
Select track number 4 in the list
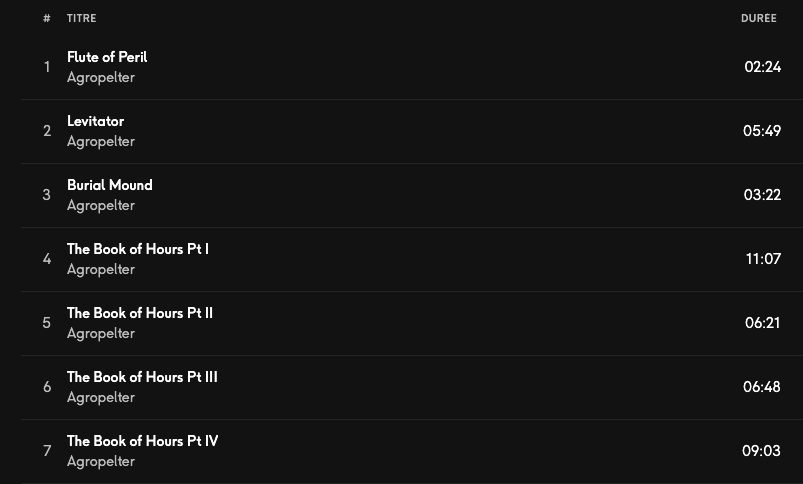click(x=47, y=259)
